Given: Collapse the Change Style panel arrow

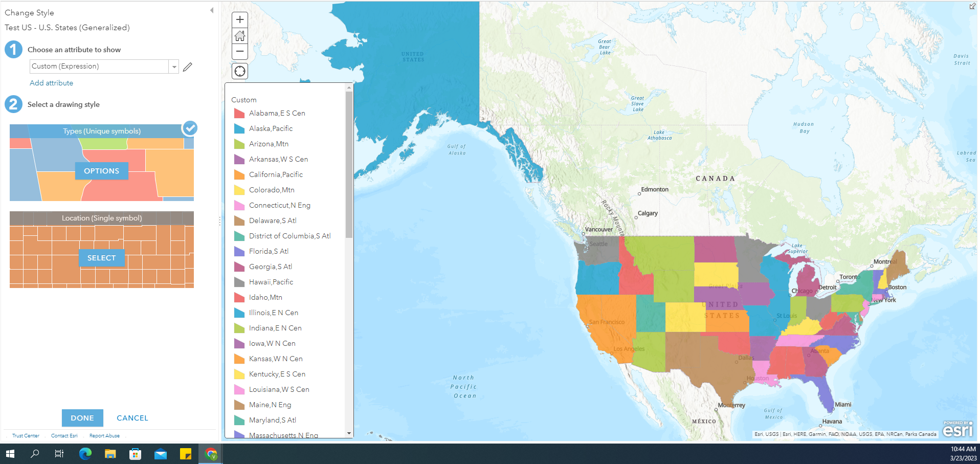Looking at the screenshot, I should coord(212,10).
